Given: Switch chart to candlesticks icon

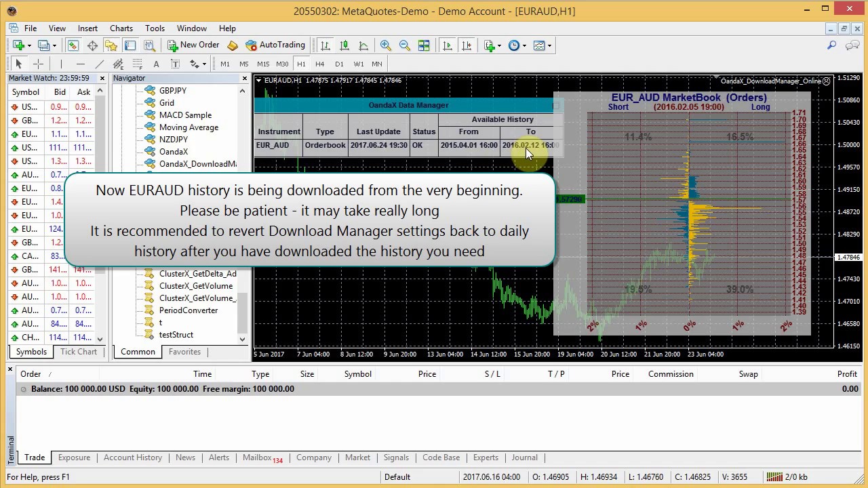Looking at the screenshot, I should (x=344, y=45).
